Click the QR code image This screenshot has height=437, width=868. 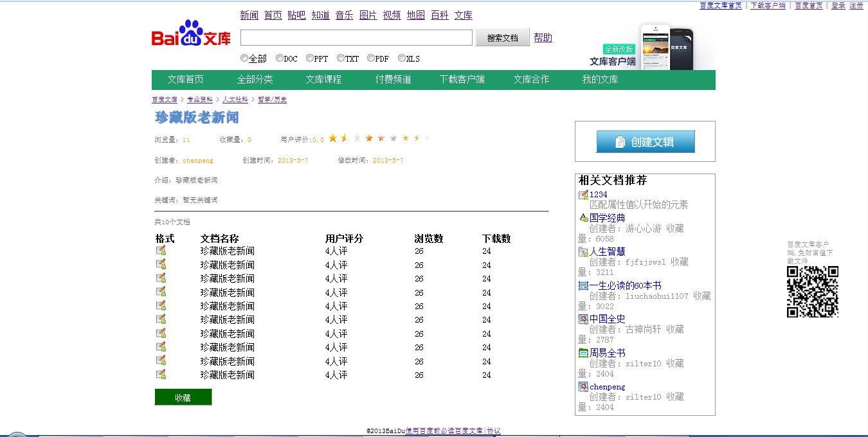pos(813,292)
